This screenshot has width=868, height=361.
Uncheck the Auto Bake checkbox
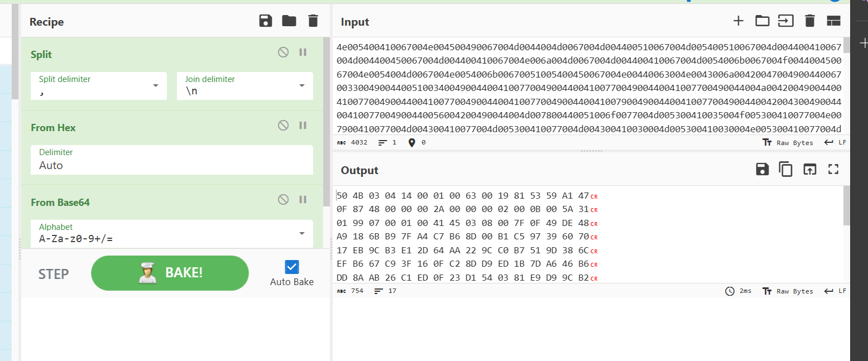coord(291,267)
